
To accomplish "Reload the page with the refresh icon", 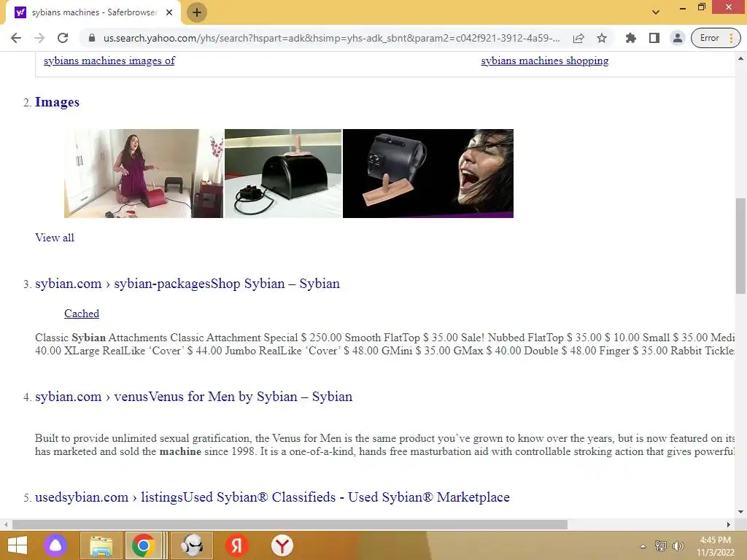I will 63,38.
